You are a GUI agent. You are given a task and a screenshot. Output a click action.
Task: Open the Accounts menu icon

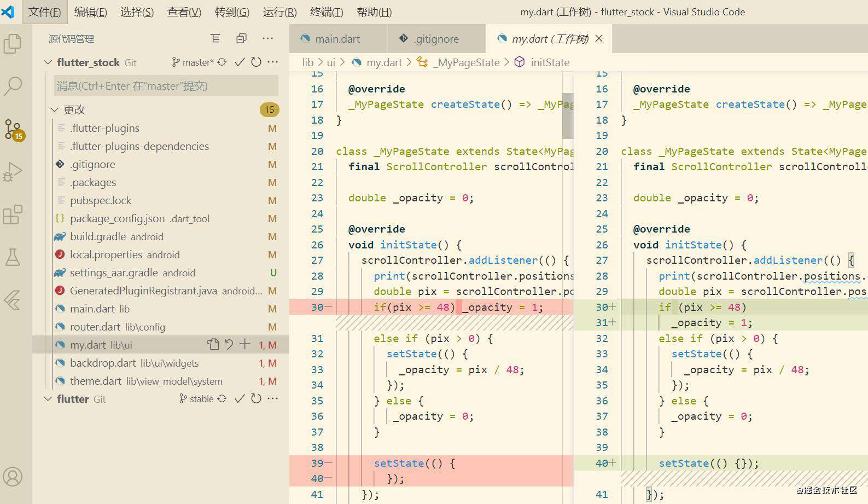point(13,477)
